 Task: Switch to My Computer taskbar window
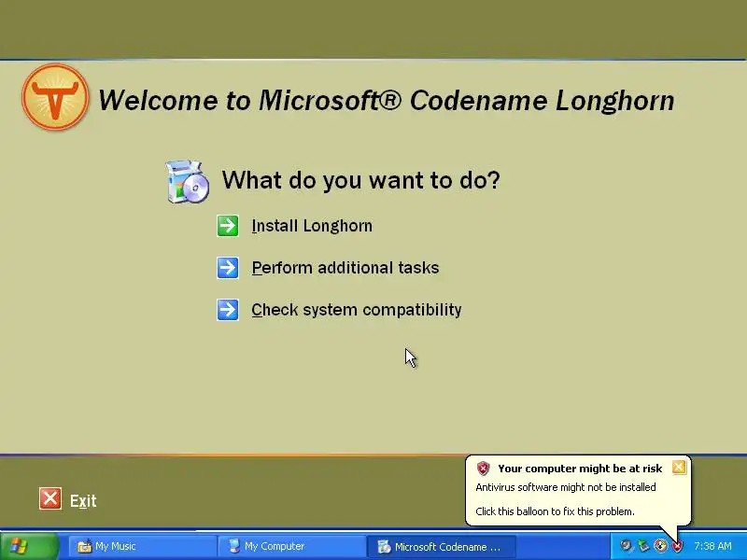pyautogui.click(x=291, y=546)
